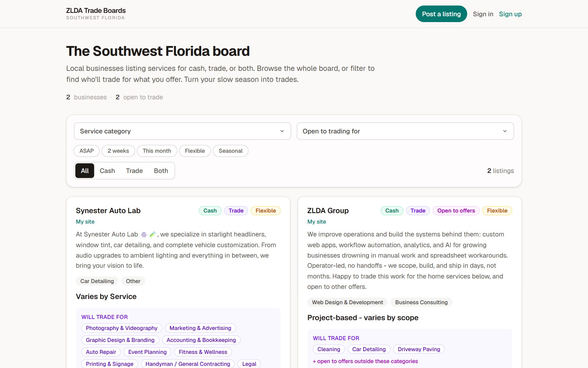Click the Legal trade tag

[249, 364]
